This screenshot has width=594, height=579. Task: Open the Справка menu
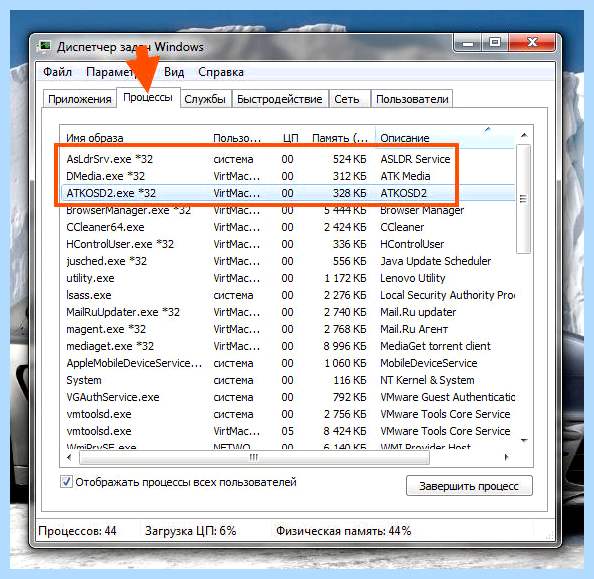click(220, 72)
